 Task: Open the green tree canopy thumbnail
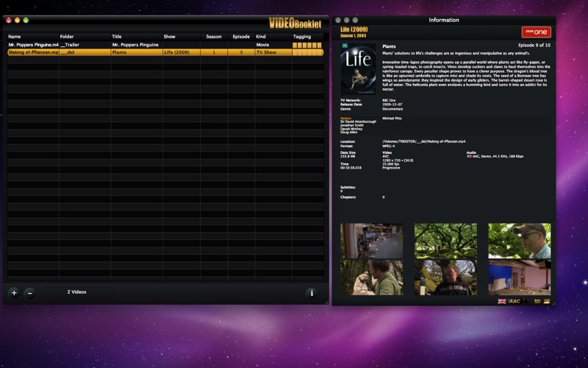[445, 241]
